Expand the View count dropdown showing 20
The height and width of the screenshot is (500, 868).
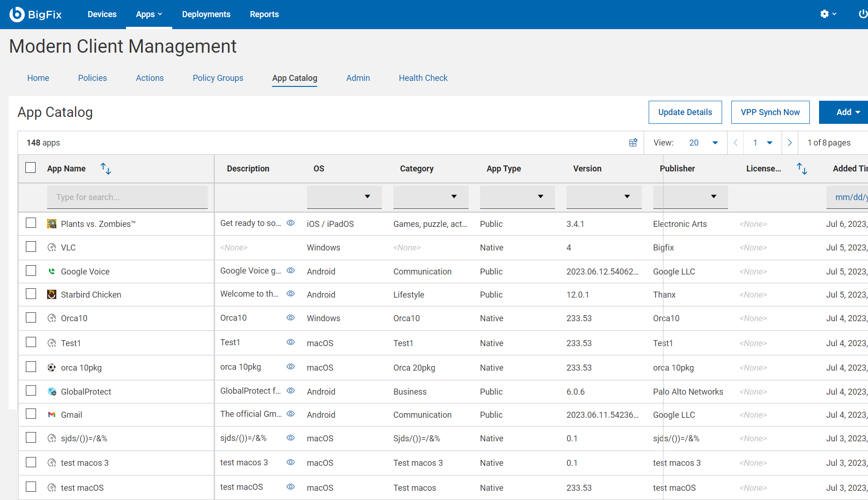pyautogui.click(x=716, y=143)
